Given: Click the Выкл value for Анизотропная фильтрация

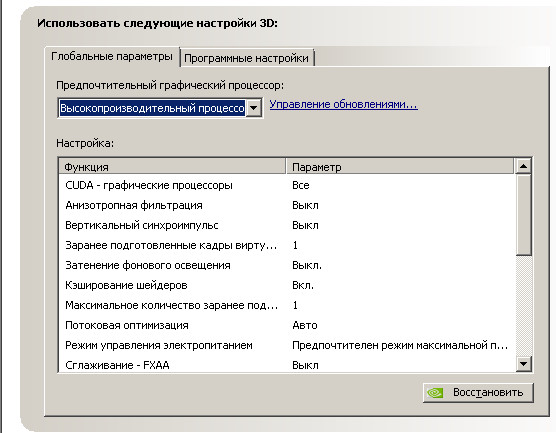Looking at the screenshot, I should point(305,205).
